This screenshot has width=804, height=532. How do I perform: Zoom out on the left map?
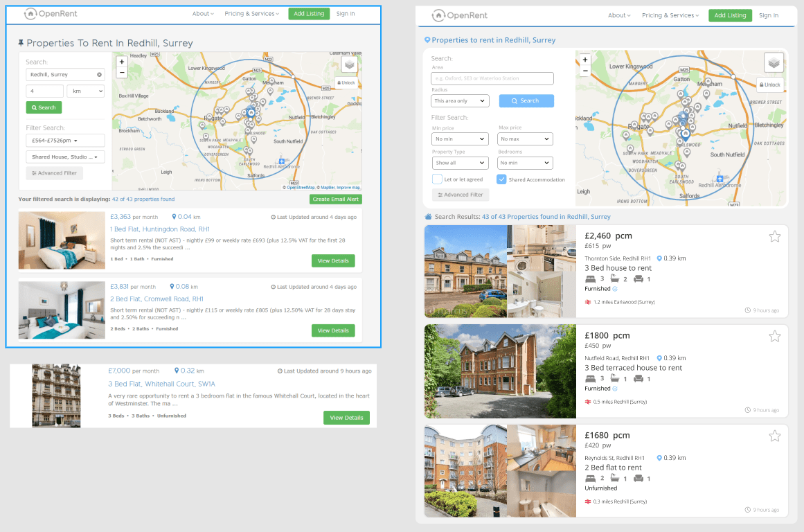pyautogui.click(x=122, y=72)
